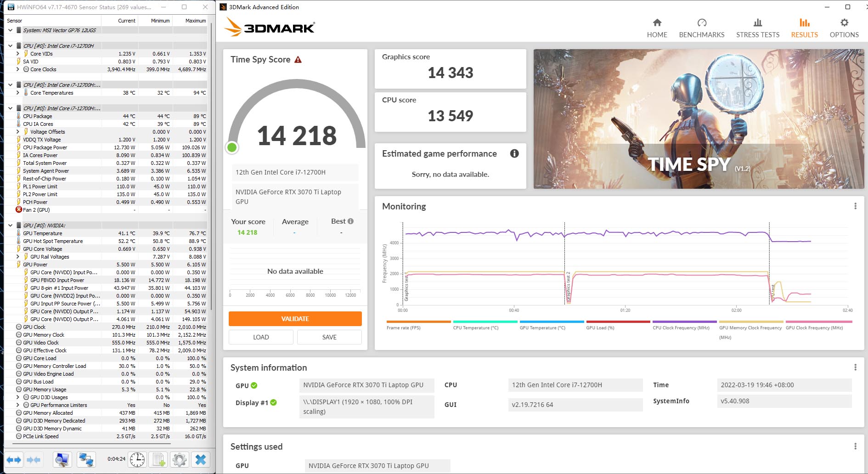Reset the sensor clock timer icon
Screen dimensions: 868x474
click(x=137, y=460)
